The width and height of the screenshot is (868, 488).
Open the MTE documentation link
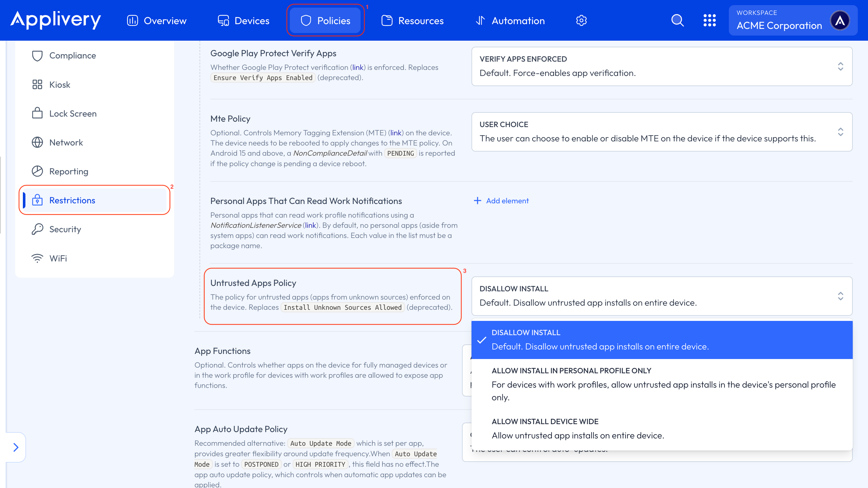pos(396,133)
